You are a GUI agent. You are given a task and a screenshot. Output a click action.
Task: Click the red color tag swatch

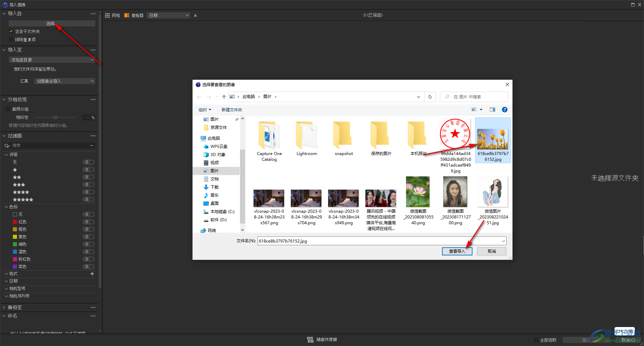tap(15, 222)
